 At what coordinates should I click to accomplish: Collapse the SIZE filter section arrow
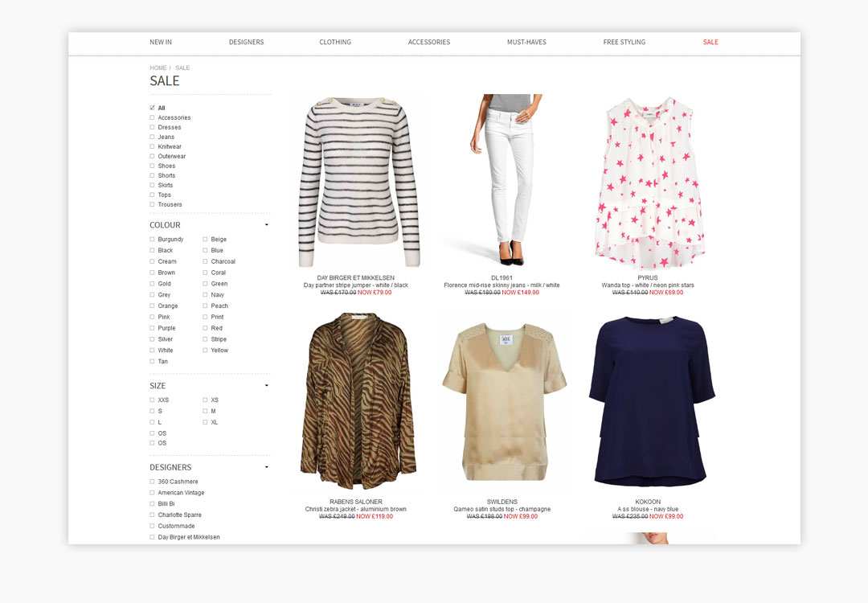click(267, 385)
